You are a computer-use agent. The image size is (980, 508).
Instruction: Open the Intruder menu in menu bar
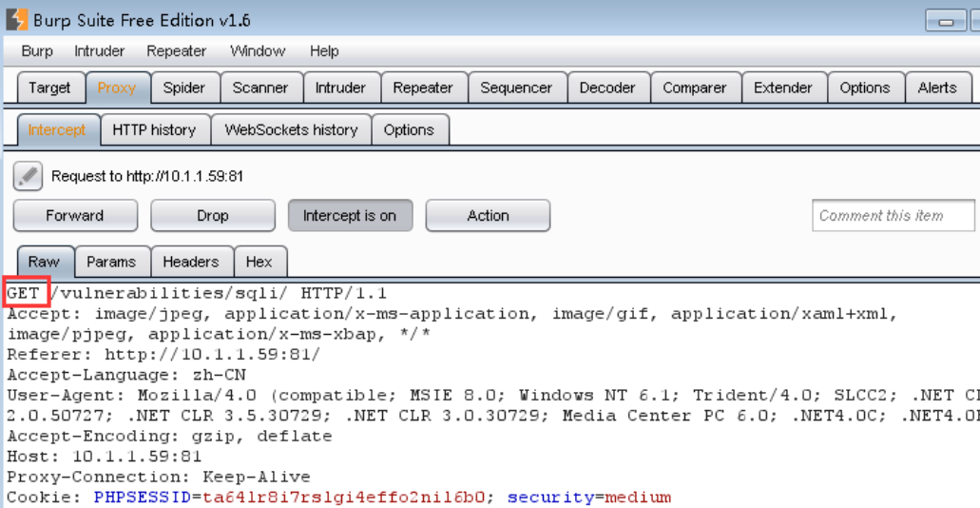pos(100,51)
